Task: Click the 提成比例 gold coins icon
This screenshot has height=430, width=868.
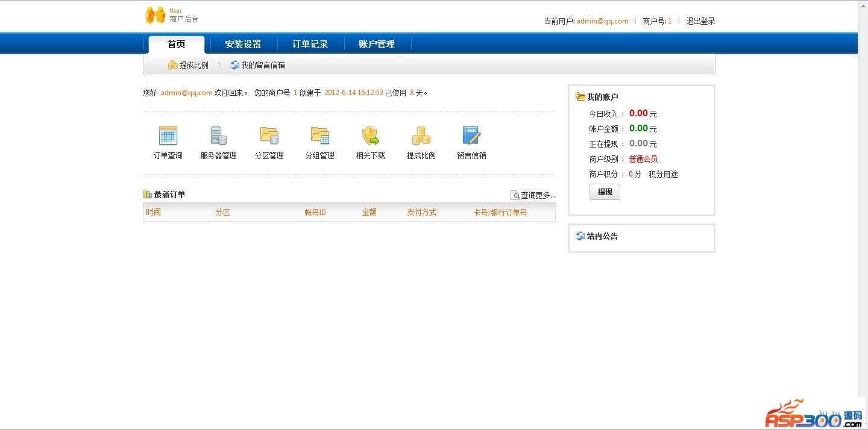Action: tap(421, 136)
